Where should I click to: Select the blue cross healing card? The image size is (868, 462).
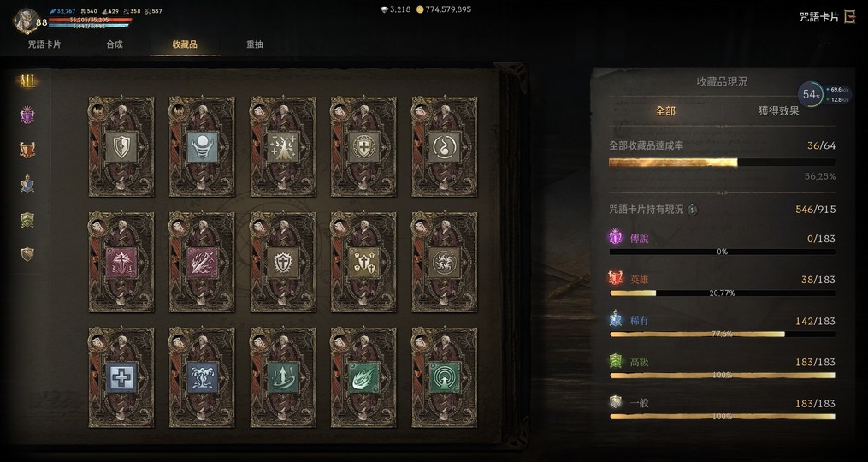[121, 377]
